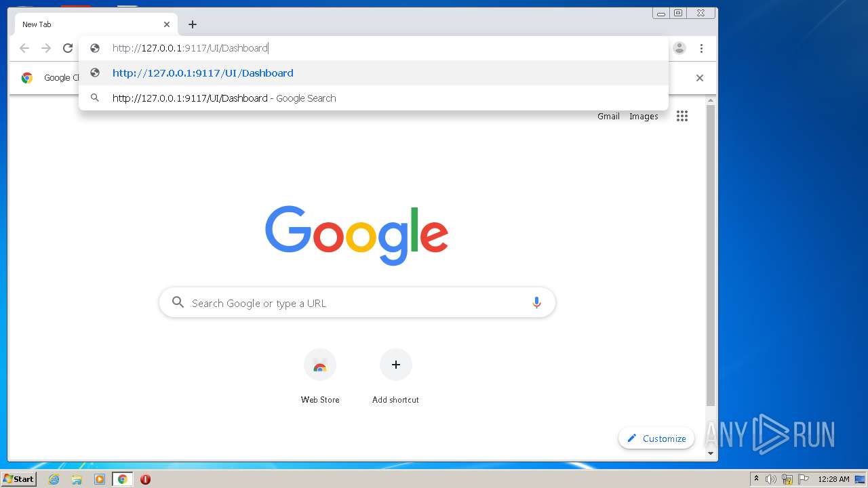Go back using the back arrow
Screen dimensions: 868x488
coord(24,48)
